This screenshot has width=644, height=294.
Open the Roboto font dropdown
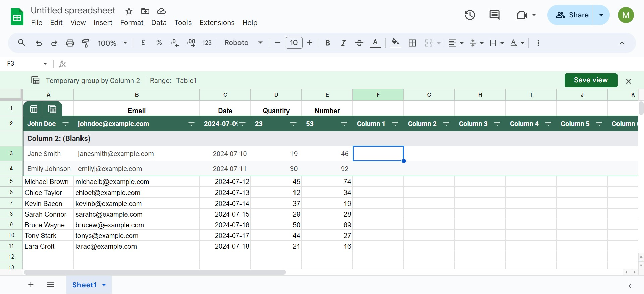244,43
